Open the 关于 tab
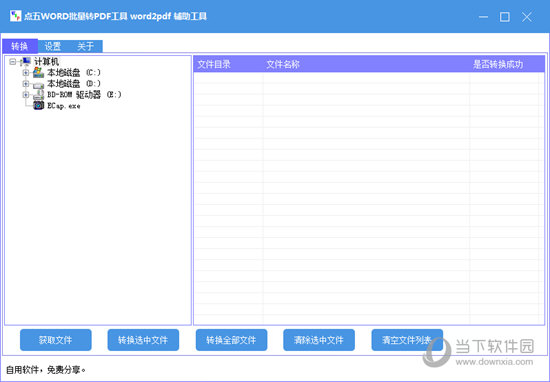 tap(85, 46)
